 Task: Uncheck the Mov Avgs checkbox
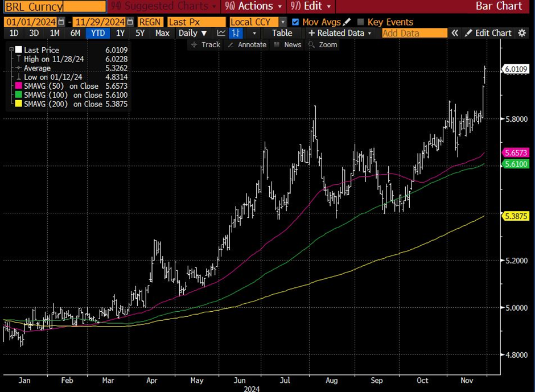pos(295,22)
